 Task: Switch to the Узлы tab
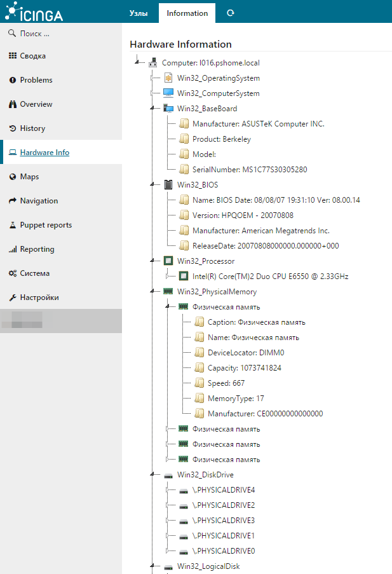click(139, 13)
